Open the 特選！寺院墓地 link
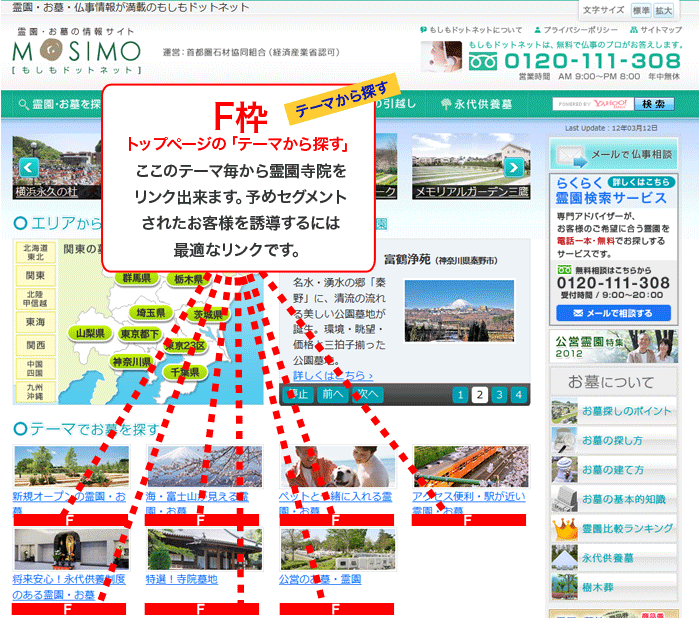 pos(182,579)
